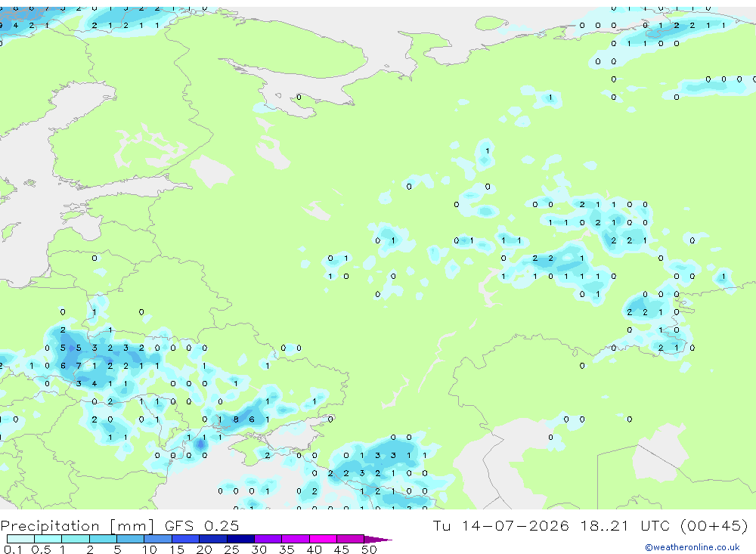This screenshot has height=554, width=756.
Task: Click the "30" legend scale label
Action: pyautogui.click(x=259, y=549)
